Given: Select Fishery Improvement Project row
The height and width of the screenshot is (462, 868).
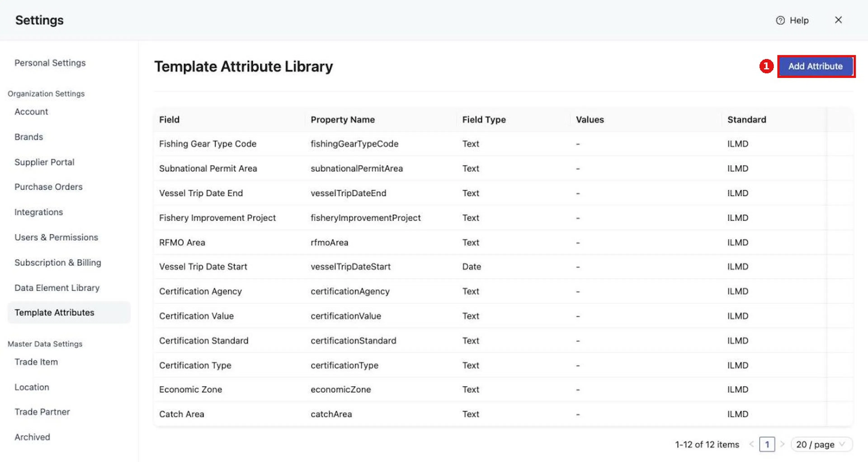Looking at the screenshot, I should (503, 218).
